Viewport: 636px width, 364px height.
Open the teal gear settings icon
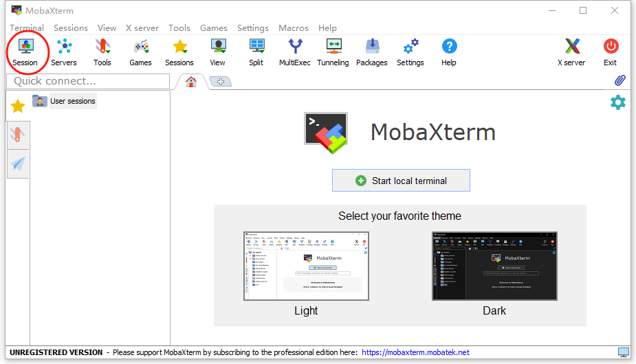(x=618, y=103)
